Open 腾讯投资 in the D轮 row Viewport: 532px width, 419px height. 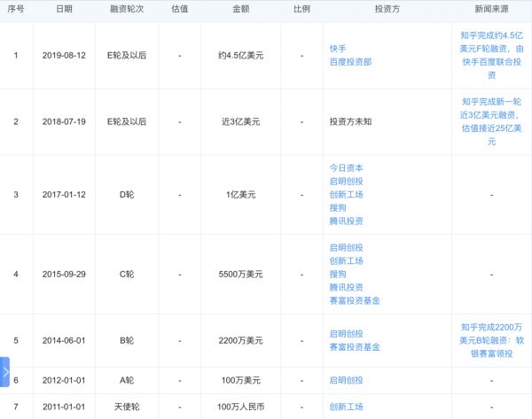[x=346, y=221]
